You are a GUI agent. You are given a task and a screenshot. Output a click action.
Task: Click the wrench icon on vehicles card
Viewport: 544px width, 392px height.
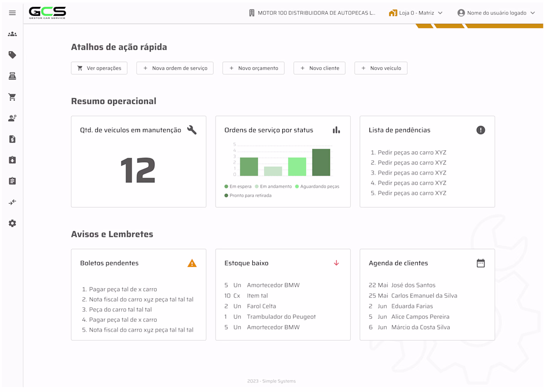[192, 130]
